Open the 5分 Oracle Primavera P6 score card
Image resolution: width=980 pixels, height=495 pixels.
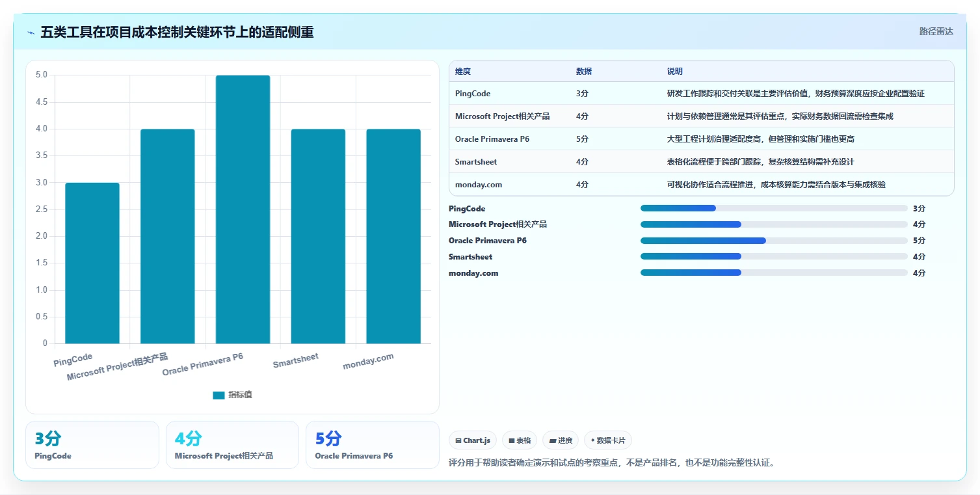[x=373, y=445]
